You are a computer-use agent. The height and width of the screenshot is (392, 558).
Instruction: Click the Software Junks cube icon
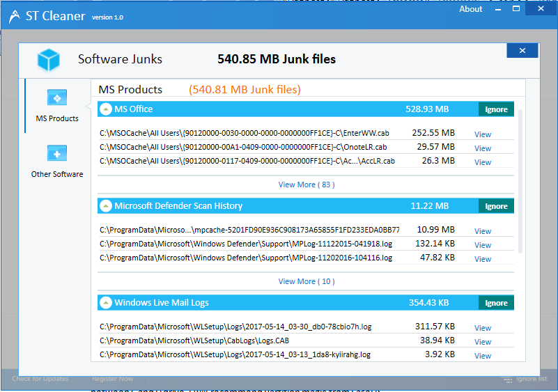(49, 60)
